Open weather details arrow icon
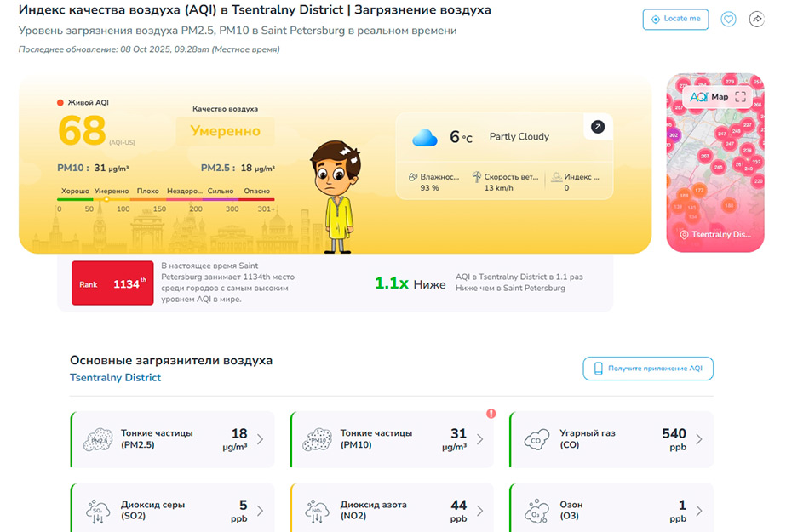The width and height of the screenshot is (809, 532). click(x=598, y=127)
